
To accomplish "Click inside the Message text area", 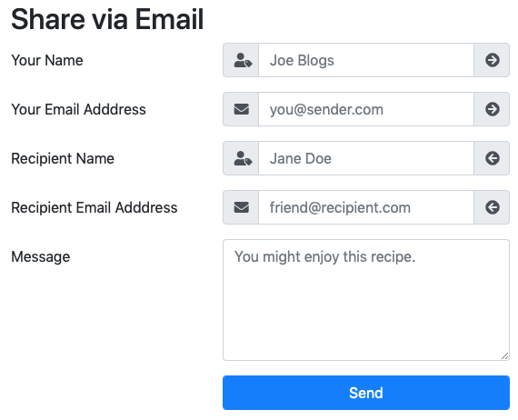I will 366,300.
